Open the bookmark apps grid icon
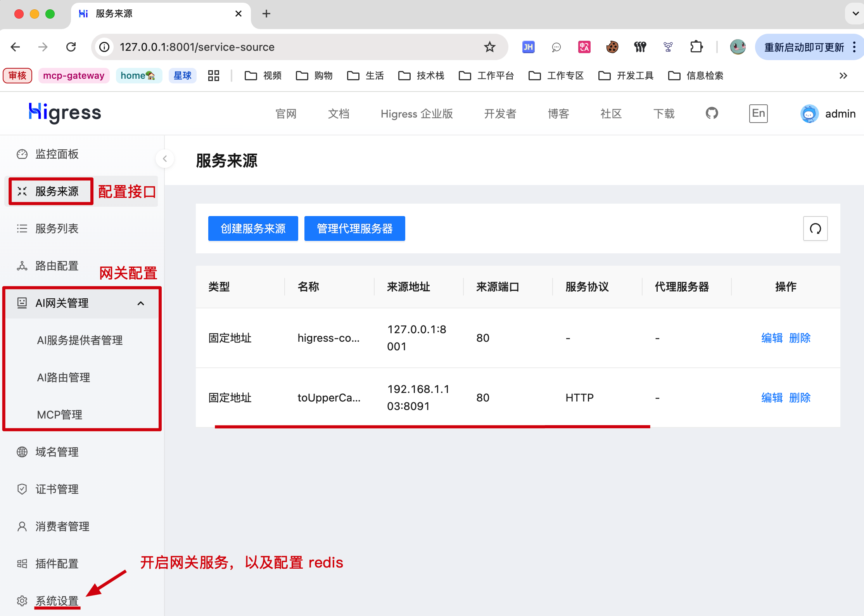 (x=213, y=76)
